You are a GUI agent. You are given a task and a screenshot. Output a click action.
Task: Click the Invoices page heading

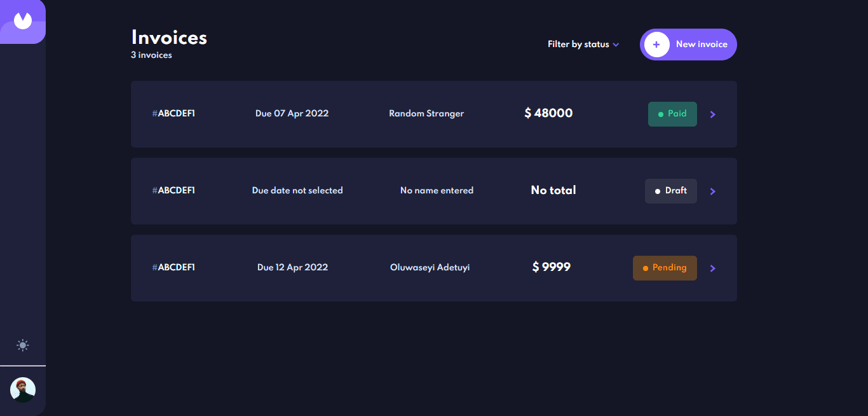pos(169,38)
